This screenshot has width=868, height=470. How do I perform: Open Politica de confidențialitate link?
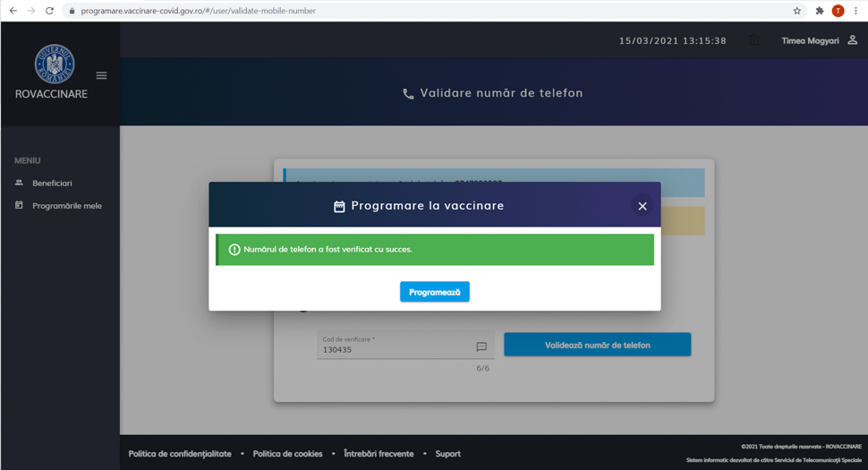pos(180,454)
